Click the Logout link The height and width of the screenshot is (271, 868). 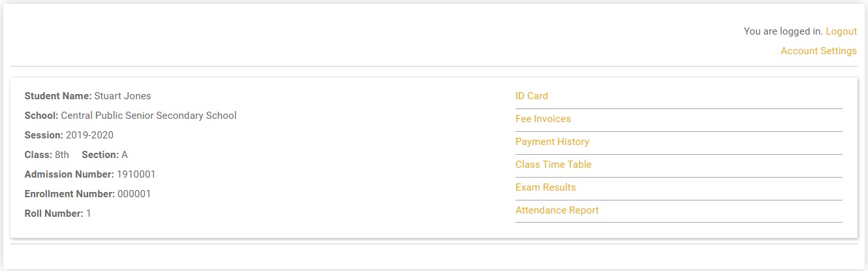(x=841, y=31)
